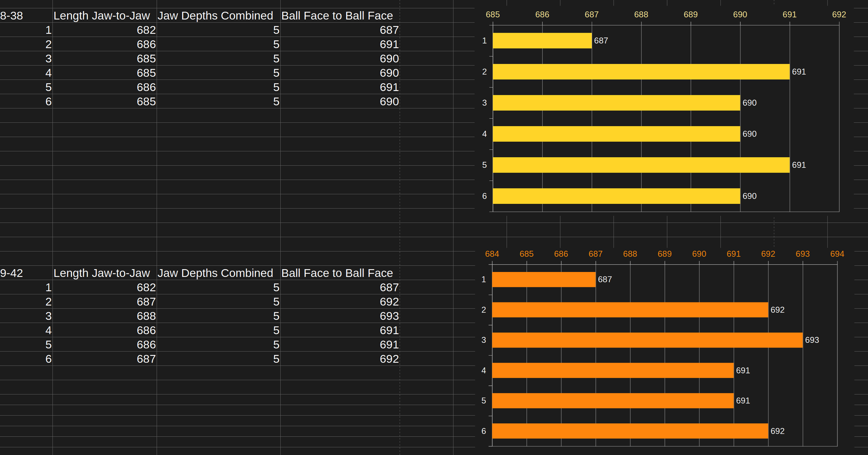868x455 pixels.
Task: Click axis label 694 on orange chart
Action: (x=837, y=254)
